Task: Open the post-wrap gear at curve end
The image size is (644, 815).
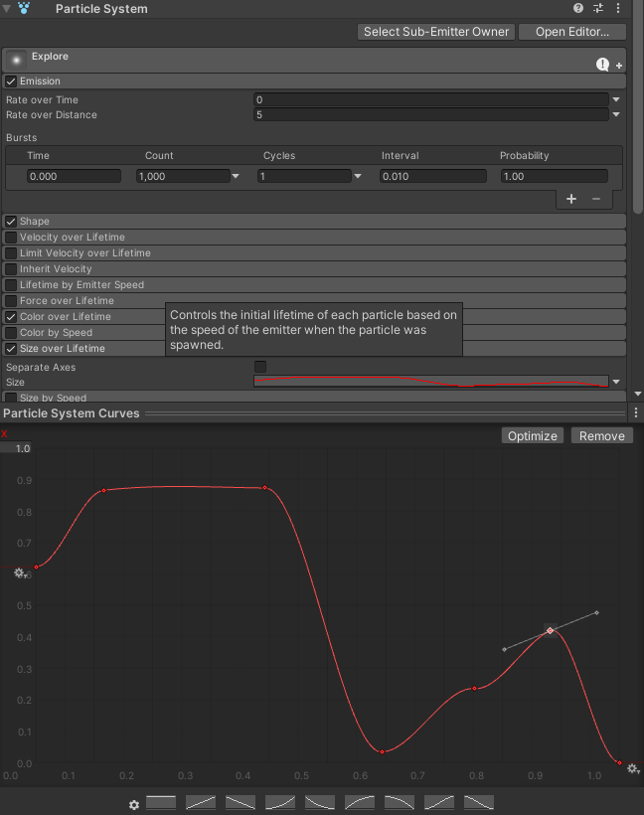Action: pyautogui.click(x=632, y=768)
